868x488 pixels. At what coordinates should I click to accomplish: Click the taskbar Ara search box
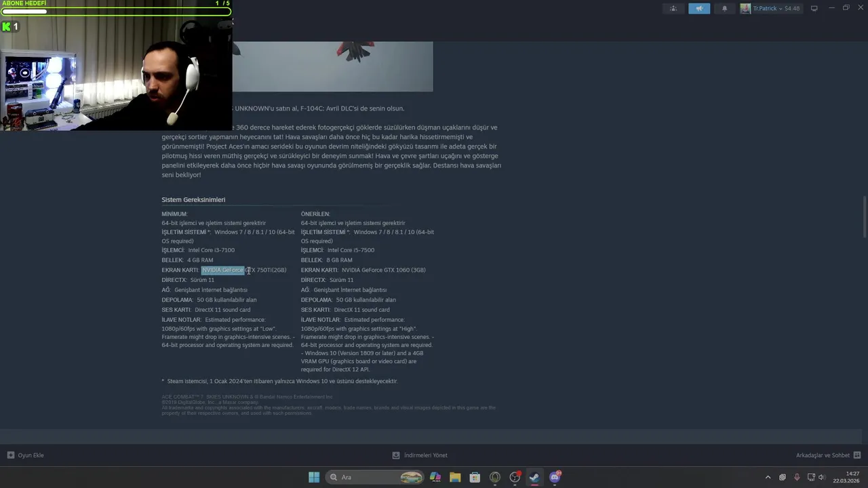click(x=375, y=477)
